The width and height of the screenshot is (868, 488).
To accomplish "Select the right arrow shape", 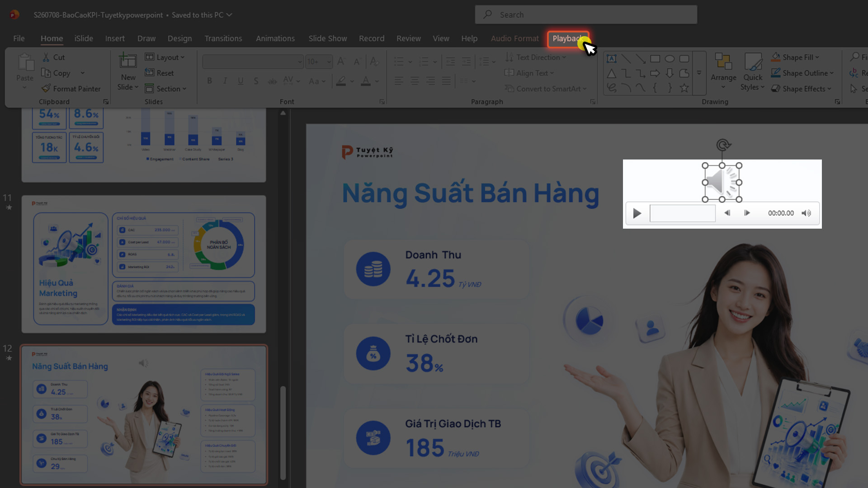I will [655, 73].
